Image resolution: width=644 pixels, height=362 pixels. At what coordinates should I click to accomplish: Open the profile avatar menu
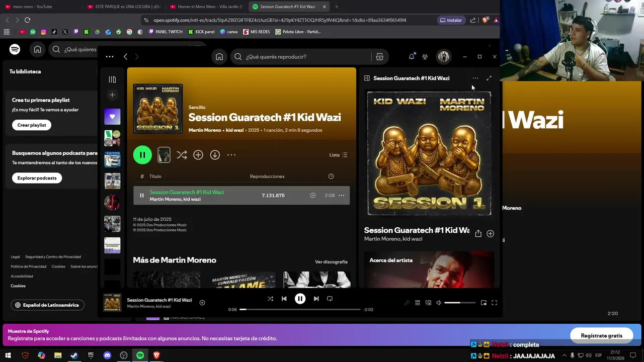[x=443, y=57]
